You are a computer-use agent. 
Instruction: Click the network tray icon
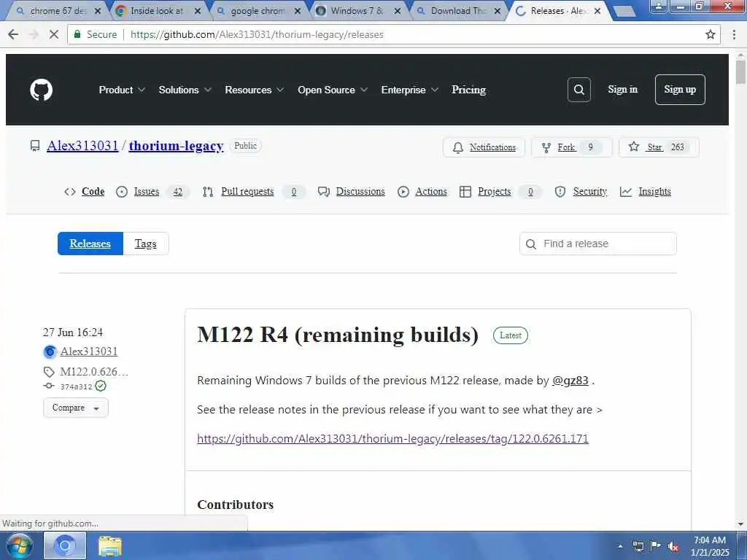638,546
